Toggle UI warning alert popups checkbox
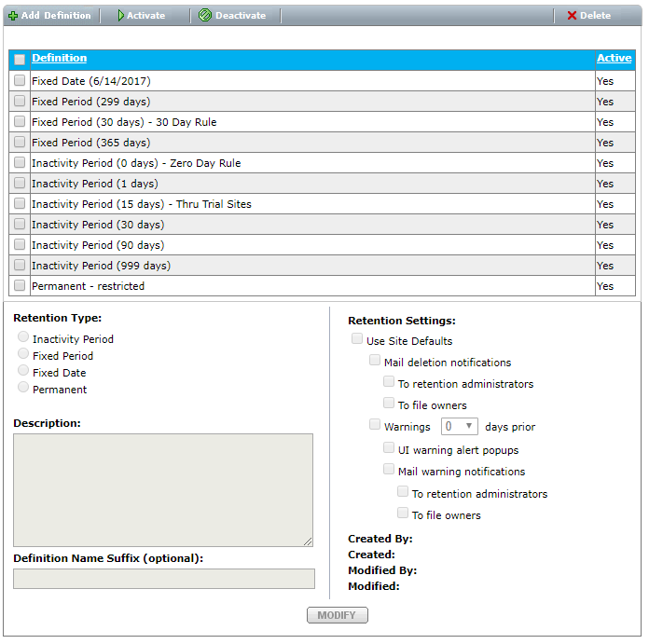The width and height of the screenshot is (649, 644). (389, 449)
